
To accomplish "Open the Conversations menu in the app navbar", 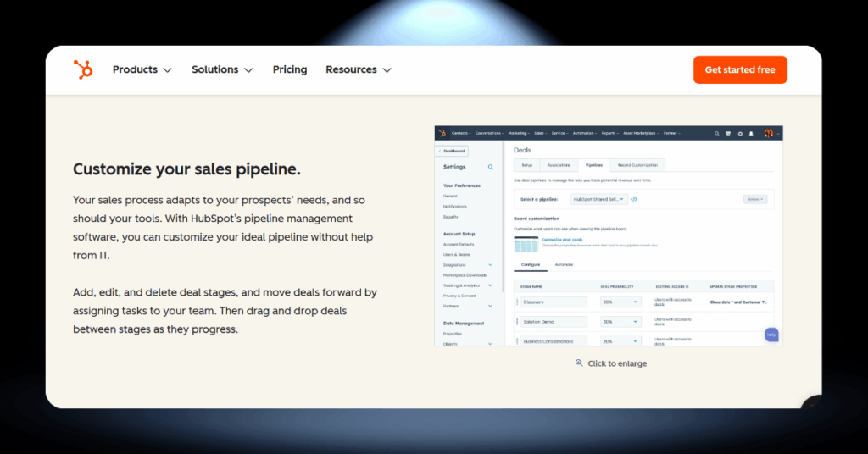I will pyautogui.click(x=489, y=133).
